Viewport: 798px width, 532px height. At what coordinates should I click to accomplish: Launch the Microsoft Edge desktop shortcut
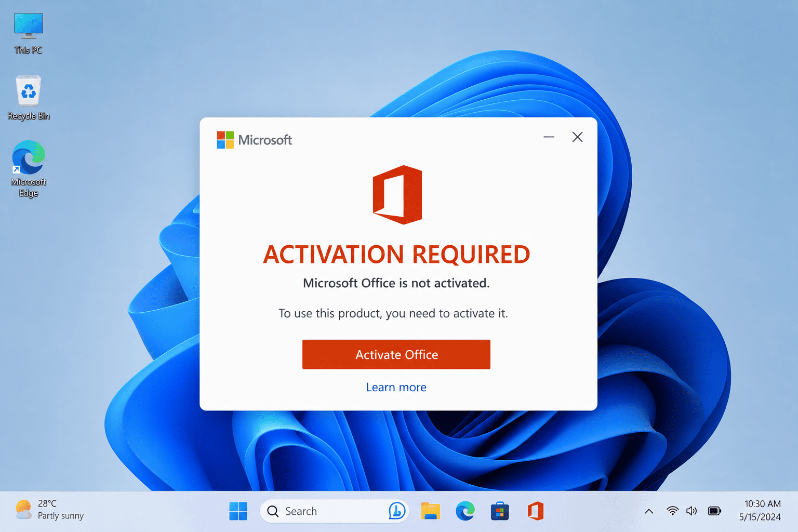point(29,168)
